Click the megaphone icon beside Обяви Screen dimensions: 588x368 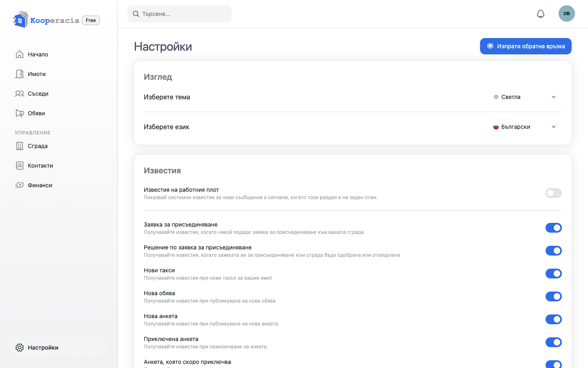pyautogui.click(x=20, y=113)
